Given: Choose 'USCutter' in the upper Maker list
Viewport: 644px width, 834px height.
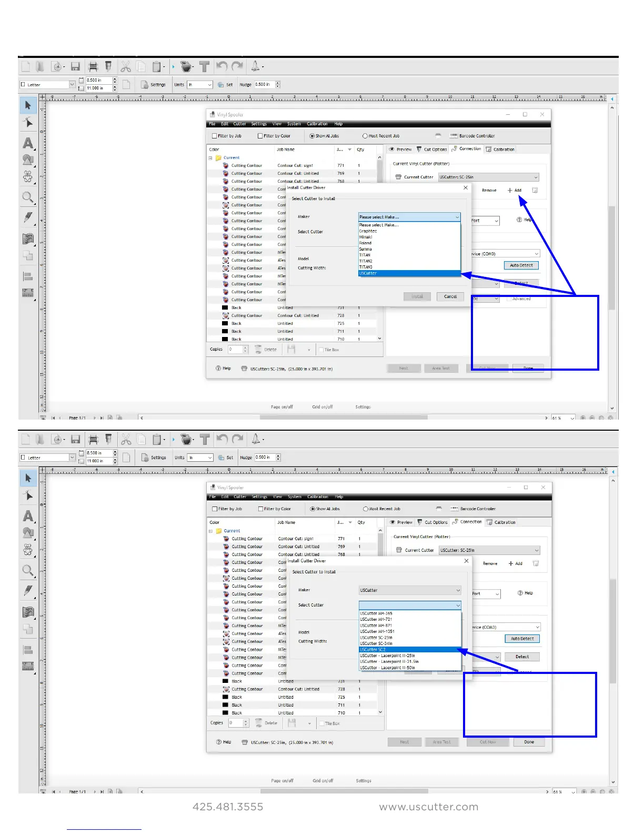Looking at the screenshot, I should pyautogui.click(x=409, y=273).
